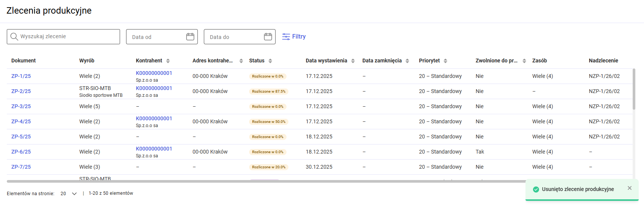This screenshot has width=644, height=205.
Task: Open the Data od calendar picker icon
Action: [x=190, y=37]
